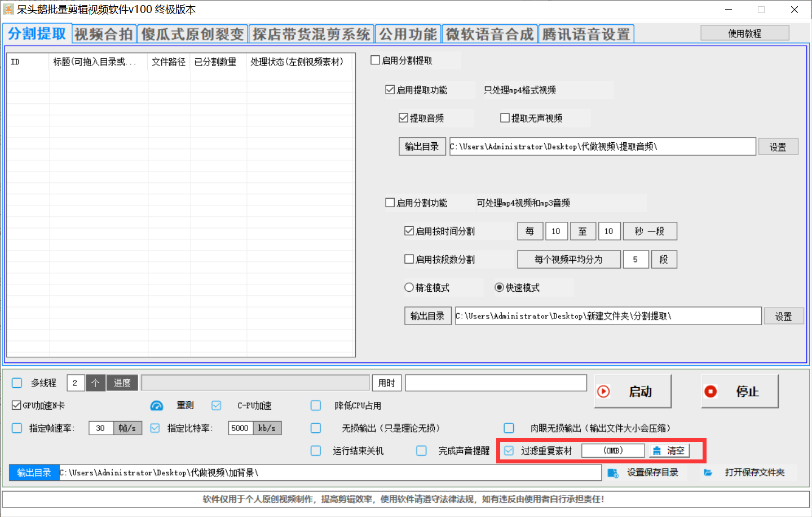Select the 精准模式 radio button
The height and width of the screenshot is (517, 812).
409,287
